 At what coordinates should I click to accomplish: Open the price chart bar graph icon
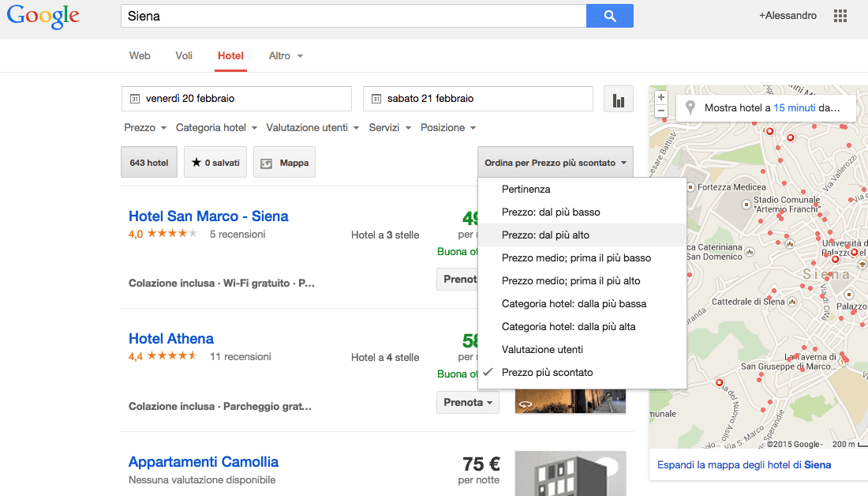pyautogui.click(x=619, y=100)
